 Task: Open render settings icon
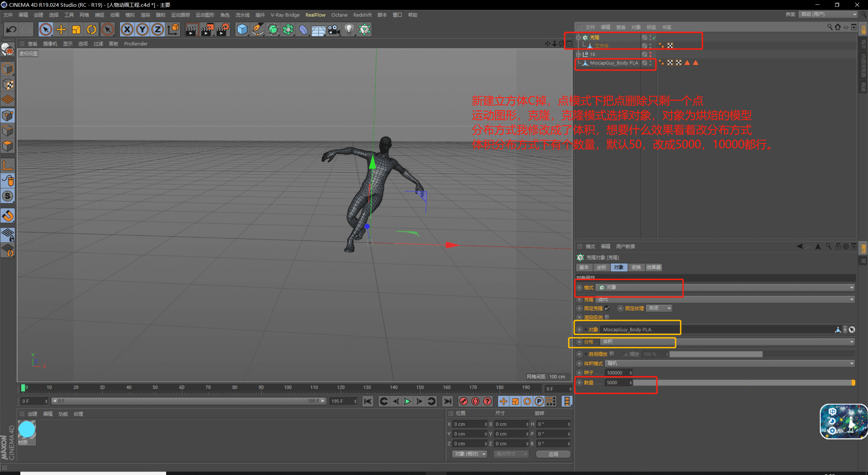(x=223, y=30)
